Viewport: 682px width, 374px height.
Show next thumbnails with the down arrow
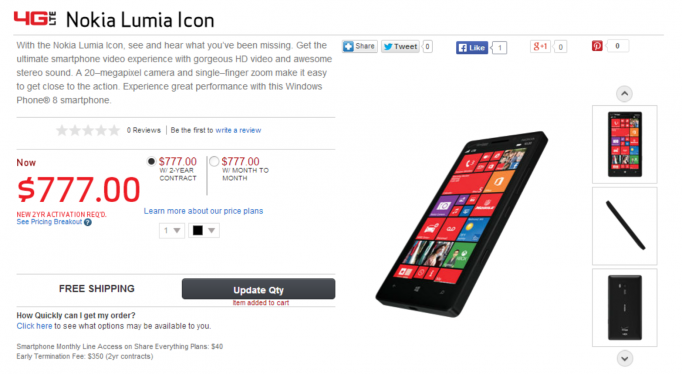625,358
